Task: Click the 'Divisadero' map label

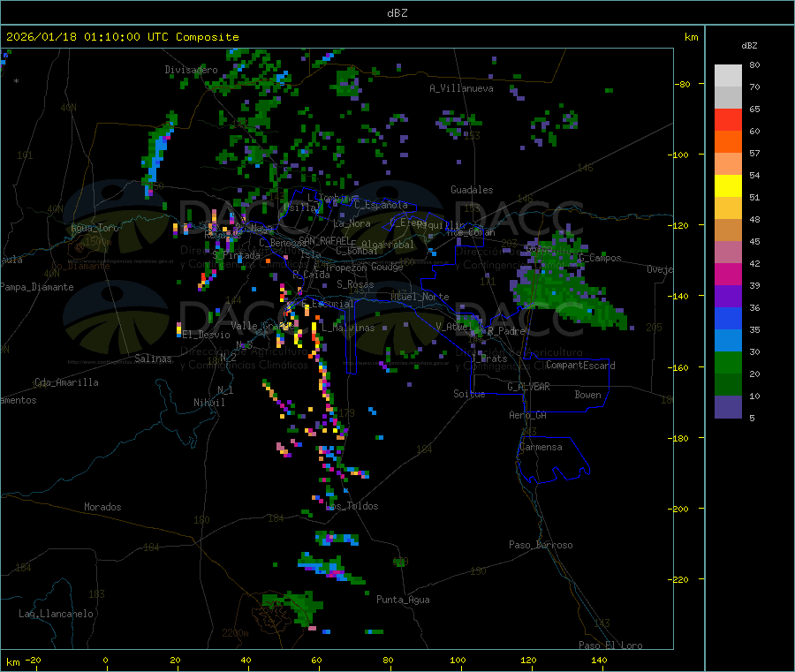Action: (191, 70)
